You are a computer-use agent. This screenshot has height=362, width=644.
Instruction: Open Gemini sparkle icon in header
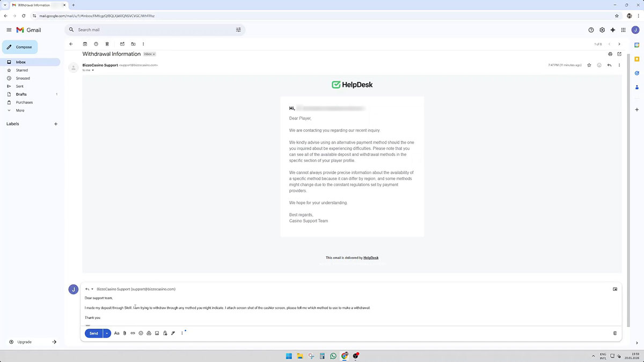tap(612, 30)
